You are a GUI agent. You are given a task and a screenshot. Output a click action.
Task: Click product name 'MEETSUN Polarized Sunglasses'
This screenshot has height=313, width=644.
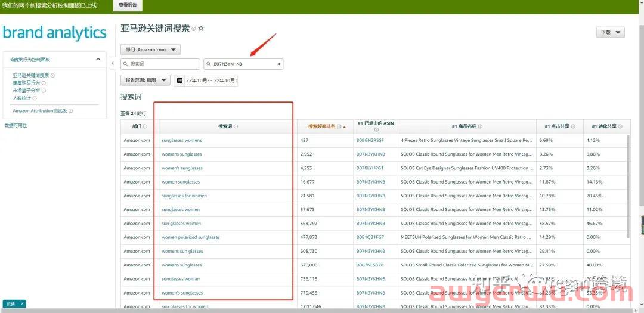click(x=467, y=237)
